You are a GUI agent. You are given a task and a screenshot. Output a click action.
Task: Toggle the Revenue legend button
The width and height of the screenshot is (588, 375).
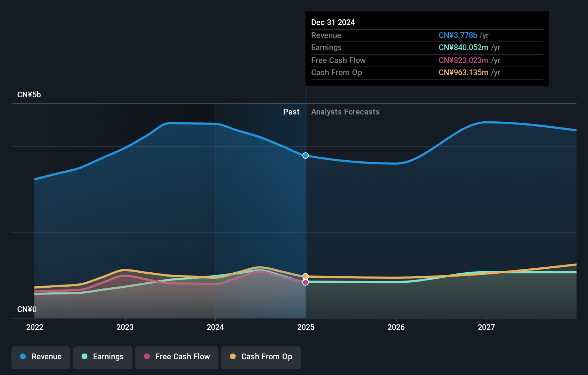(x=41, y=357)
